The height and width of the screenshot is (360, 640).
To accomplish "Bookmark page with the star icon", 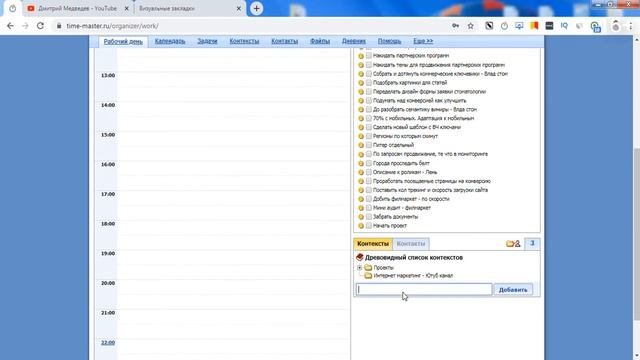I will (x=471, y=26).
